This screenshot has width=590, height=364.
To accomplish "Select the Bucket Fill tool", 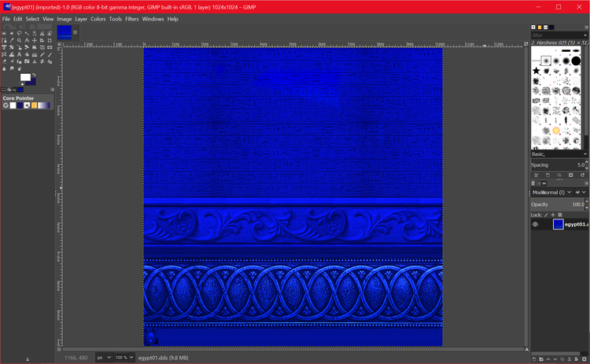I will point(27,54).
